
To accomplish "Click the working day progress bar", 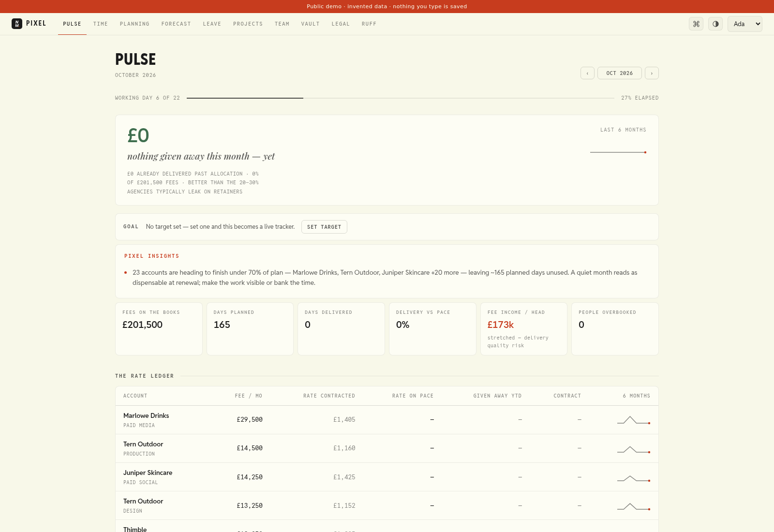I will pos(401,98).
